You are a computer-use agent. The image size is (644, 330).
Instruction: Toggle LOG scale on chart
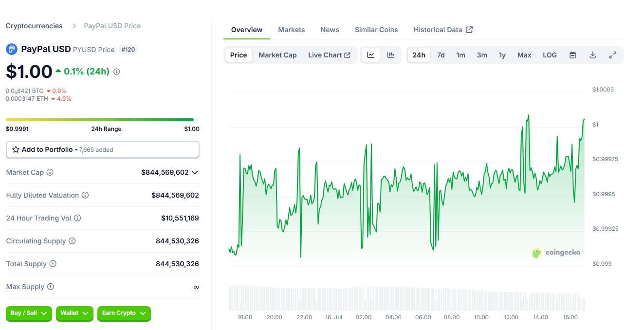coord(550,55)
